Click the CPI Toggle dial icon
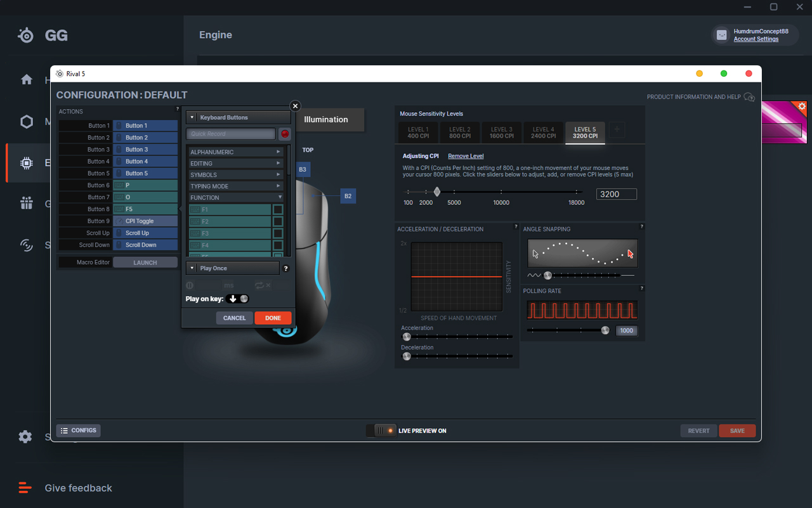 [x=120, y=221]
